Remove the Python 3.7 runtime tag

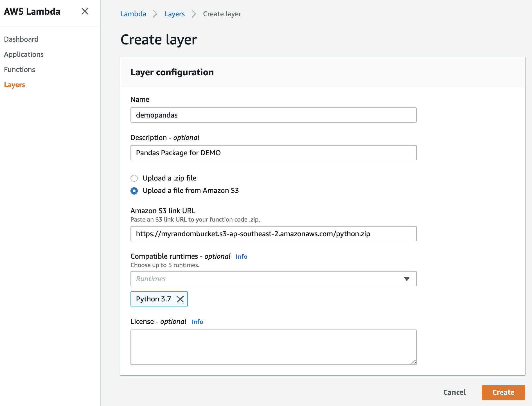[x=180, y=299]
